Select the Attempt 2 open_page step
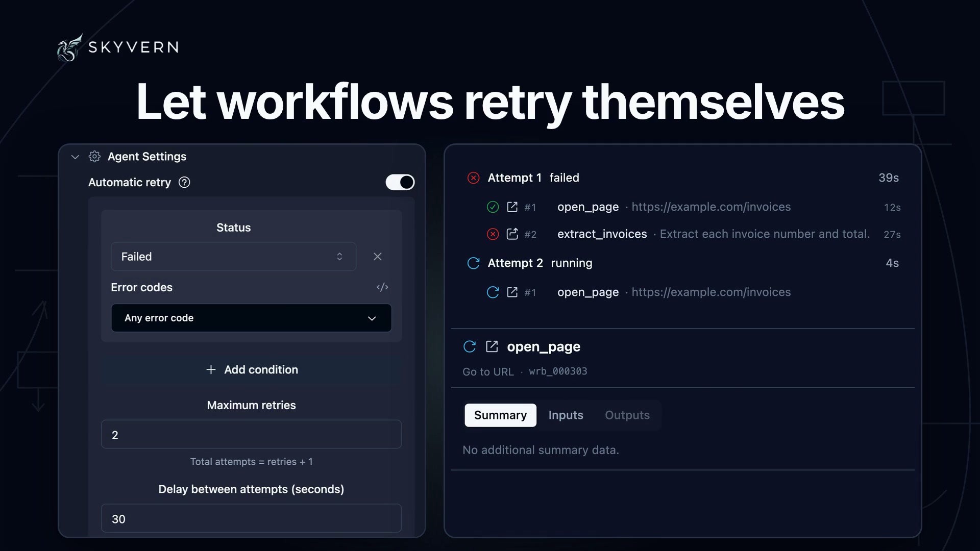 click(x=693, y=292)
